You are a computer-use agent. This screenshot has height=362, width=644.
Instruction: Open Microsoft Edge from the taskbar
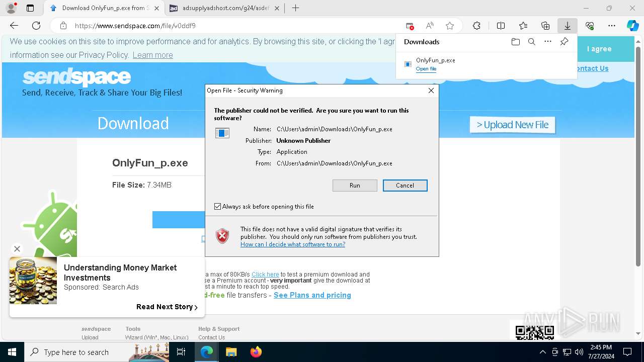tap(207, 352)
